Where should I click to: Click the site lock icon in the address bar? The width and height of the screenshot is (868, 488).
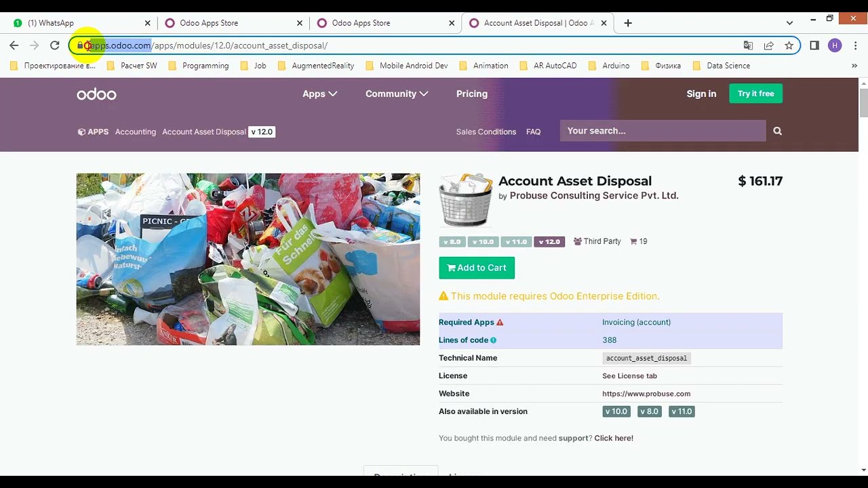click(80, 45)
